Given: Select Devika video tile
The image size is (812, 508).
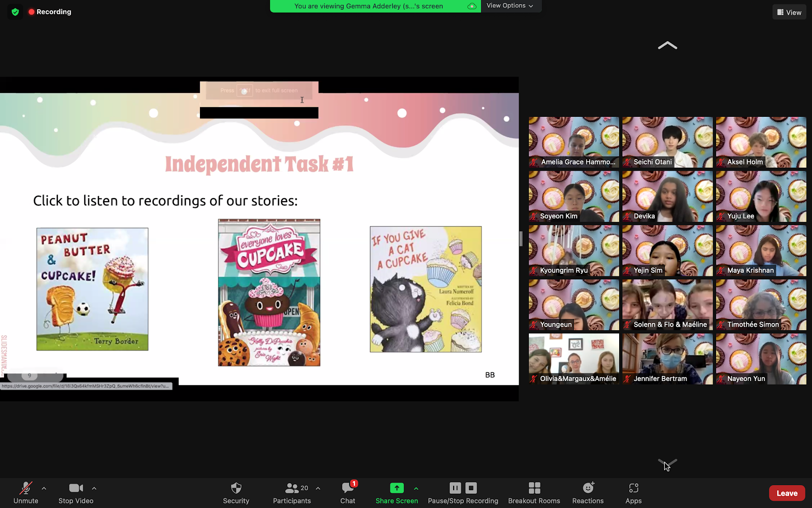Looking at the screenshot, I should click(667, 197).
